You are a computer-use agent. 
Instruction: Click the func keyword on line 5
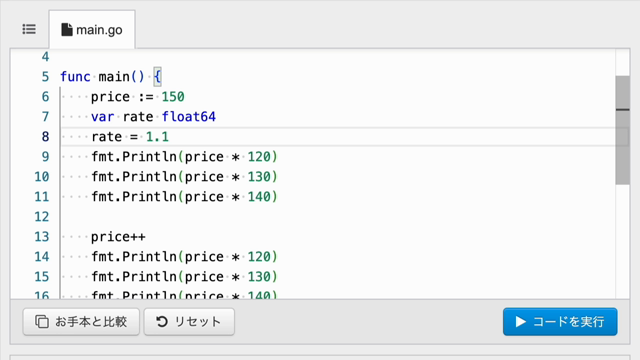click(75, 77)
